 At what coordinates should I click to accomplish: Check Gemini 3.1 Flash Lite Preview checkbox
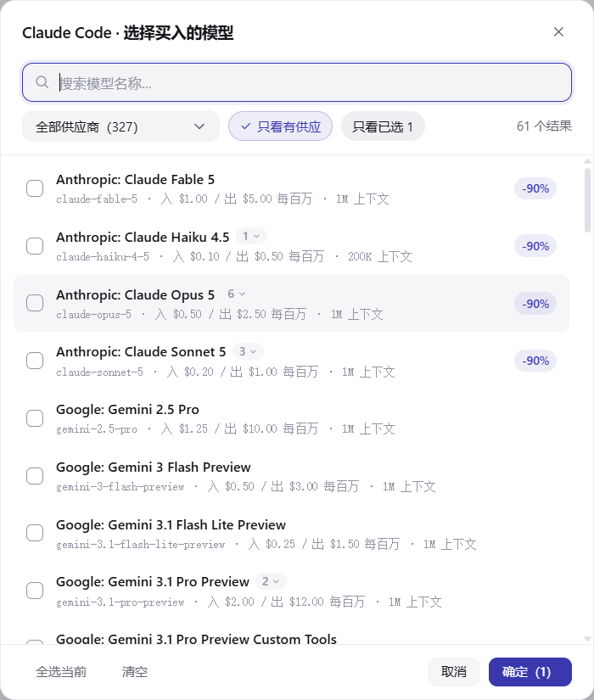tap(35, 533)
